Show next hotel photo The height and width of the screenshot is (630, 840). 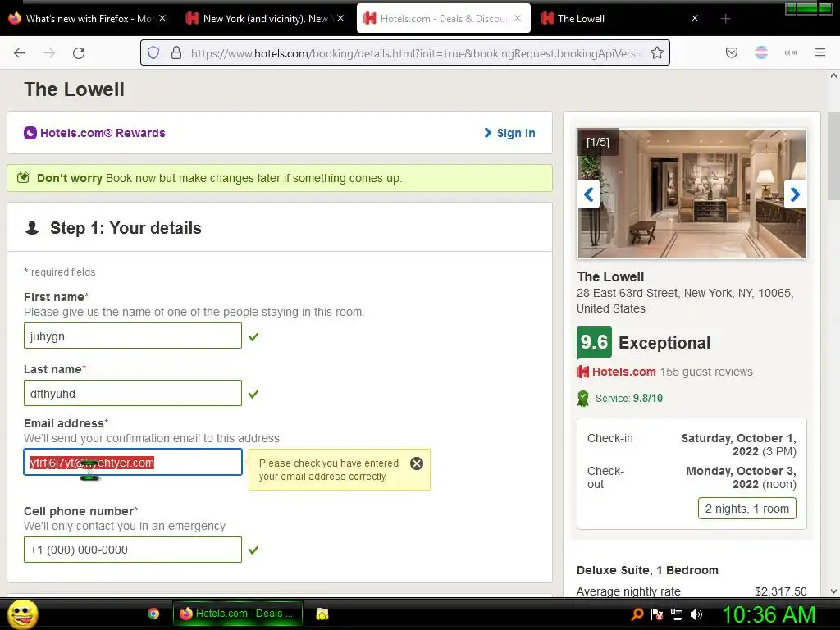point(795,194)
